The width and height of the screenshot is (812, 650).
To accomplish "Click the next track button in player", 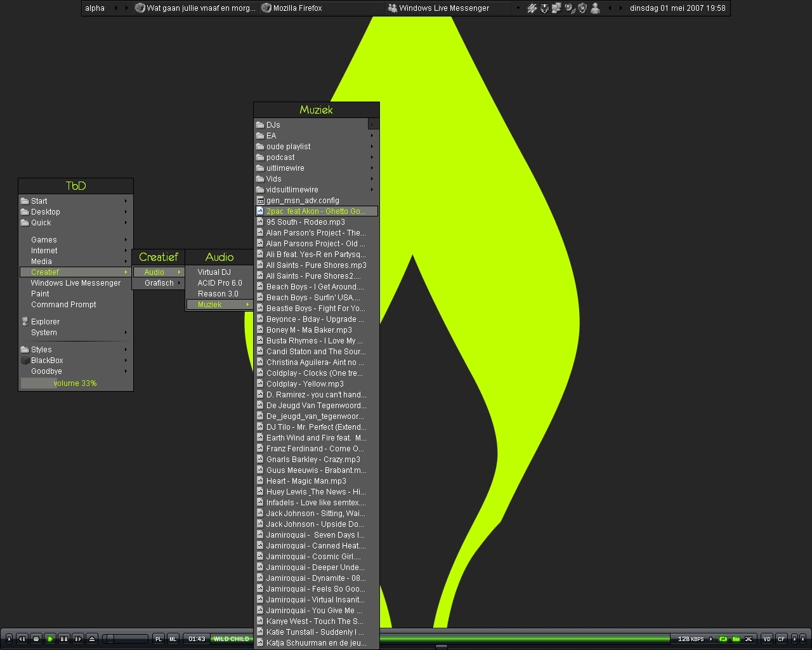I will (78, 639).
